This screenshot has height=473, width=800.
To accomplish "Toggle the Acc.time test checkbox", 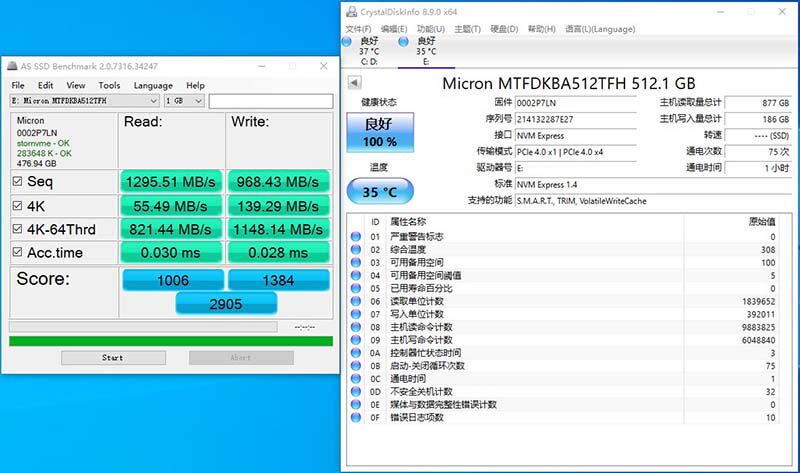I will pyautogui.click(x=17, y=252).
